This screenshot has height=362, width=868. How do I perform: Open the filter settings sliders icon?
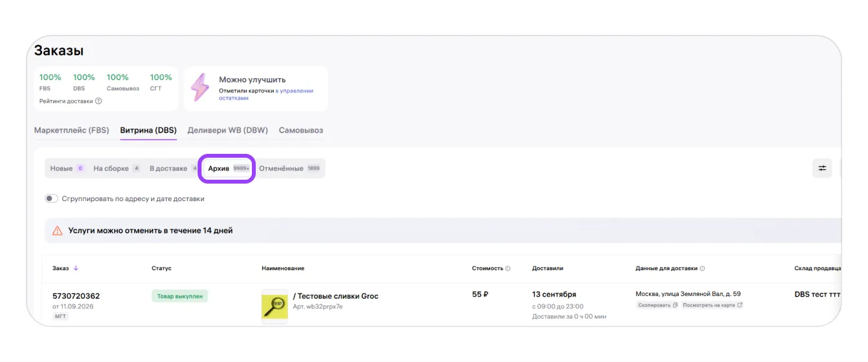[822, 168]
